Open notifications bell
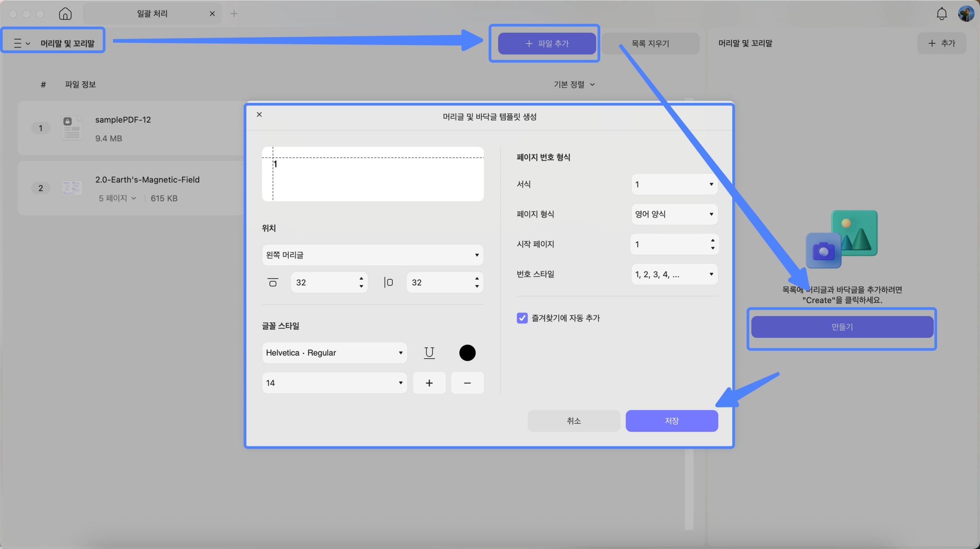 point(941,14)
